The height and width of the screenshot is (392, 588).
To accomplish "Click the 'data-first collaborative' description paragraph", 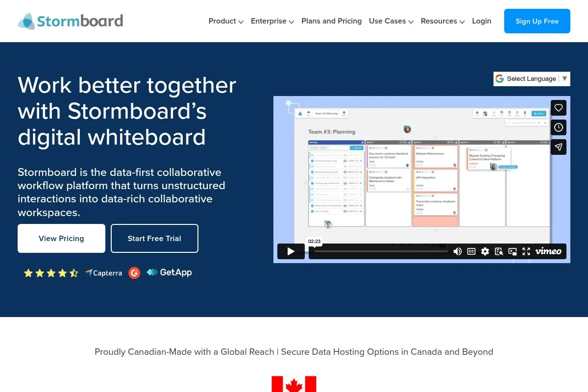I will (x=122, y=192).
